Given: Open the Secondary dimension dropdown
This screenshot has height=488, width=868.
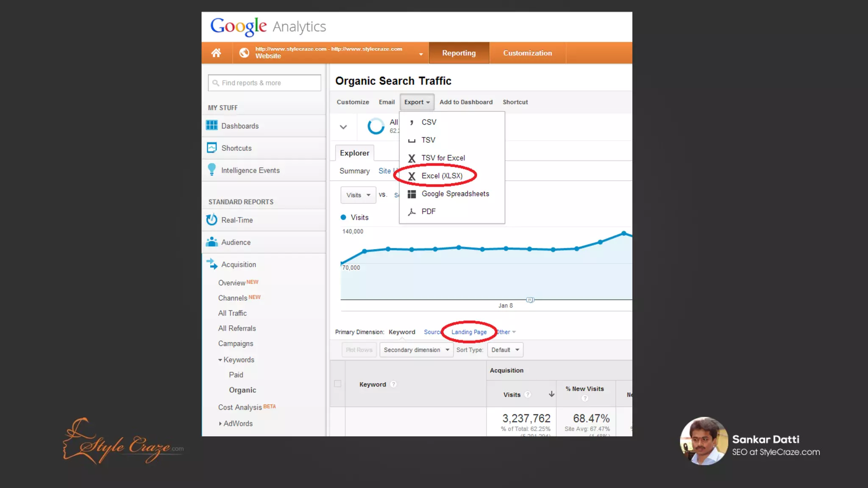Looking at the screenshot, I should [416, 350].
